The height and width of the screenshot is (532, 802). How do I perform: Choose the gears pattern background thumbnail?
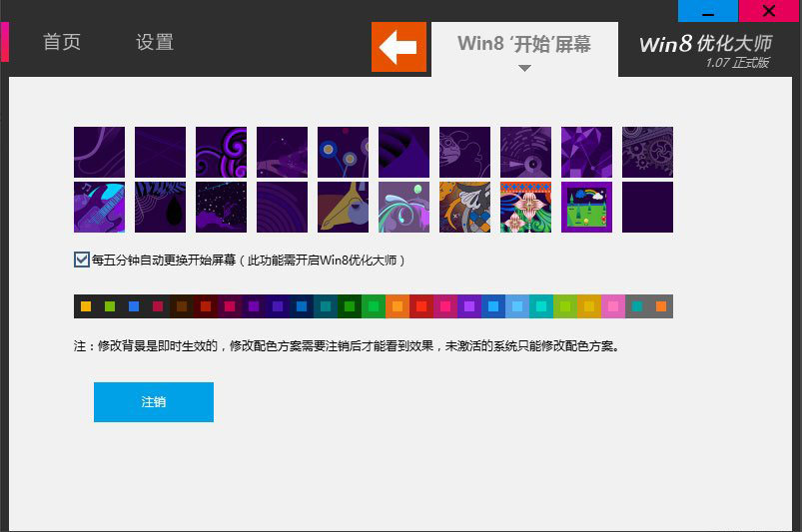click(x=647, y=153)
